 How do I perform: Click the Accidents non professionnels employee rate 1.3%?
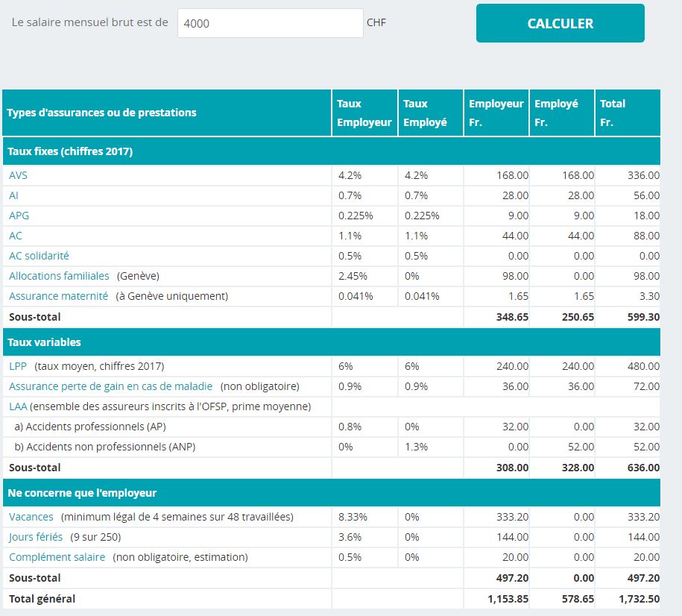tap(416, 447)
